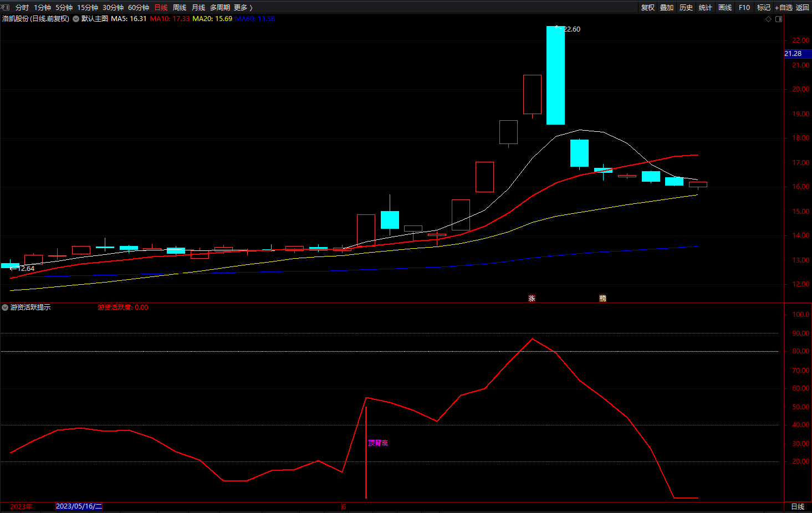Select the 周线 weekly period tab
Viewport: 812px width, 513px height.
(x=180, y=7)
